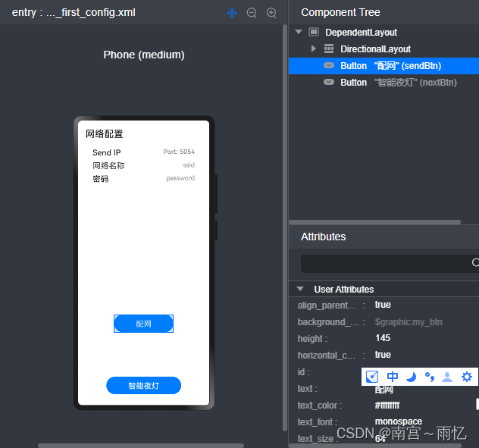
Task: Select the 网络配置 title in preview
Action: tap(104, 134)
